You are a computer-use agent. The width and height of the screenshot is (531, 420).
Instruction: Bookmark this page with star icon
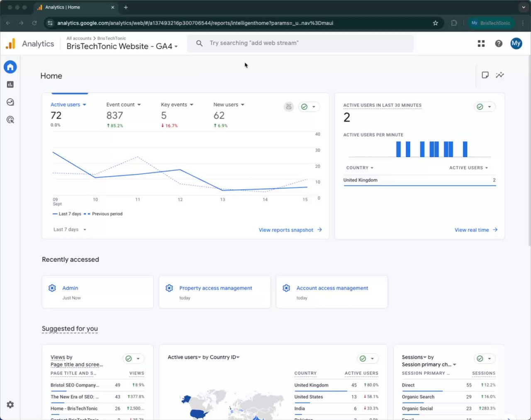pyautogui.click(x=435, y=23)
